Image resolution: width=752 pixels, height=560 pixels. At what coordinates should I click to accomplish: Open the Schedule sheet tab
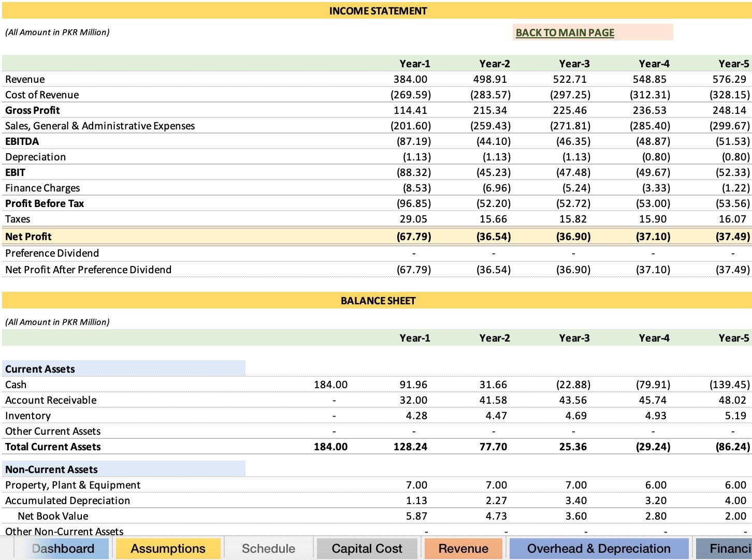pyautogui.click(x=268, y=549)
